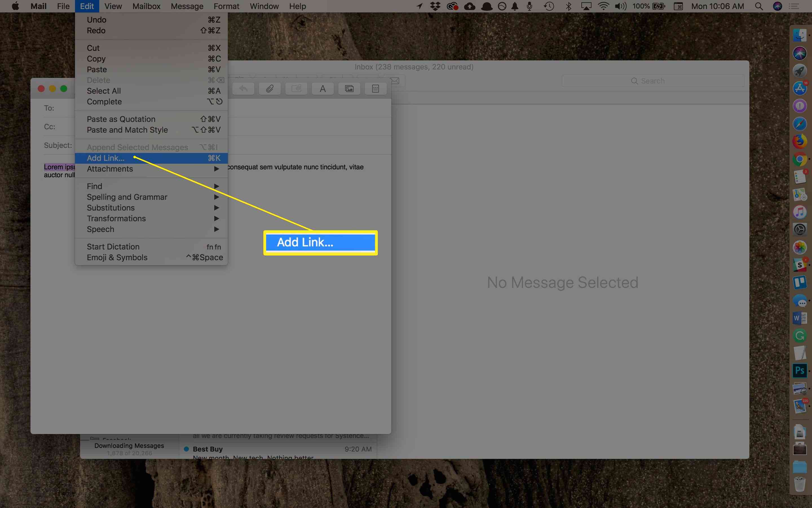Select Redo in the Edit menu

pos(151,30)
